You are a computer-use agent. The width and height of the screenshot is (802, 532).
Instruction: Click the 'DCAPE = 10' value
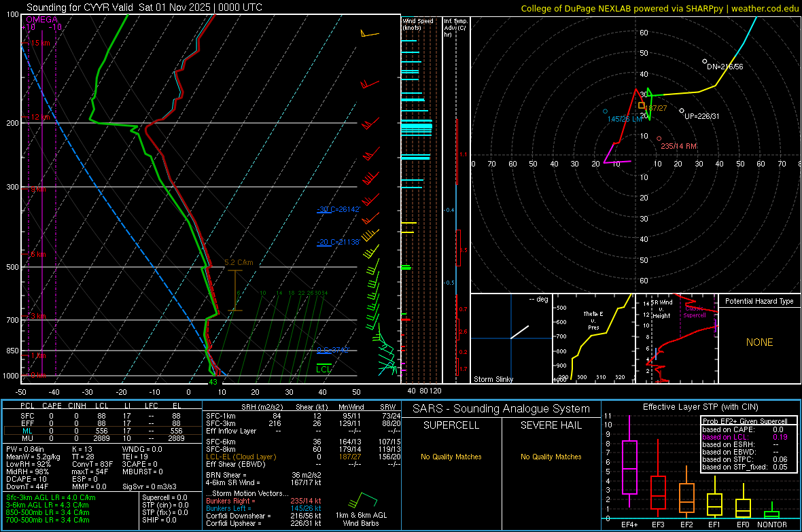26,479
